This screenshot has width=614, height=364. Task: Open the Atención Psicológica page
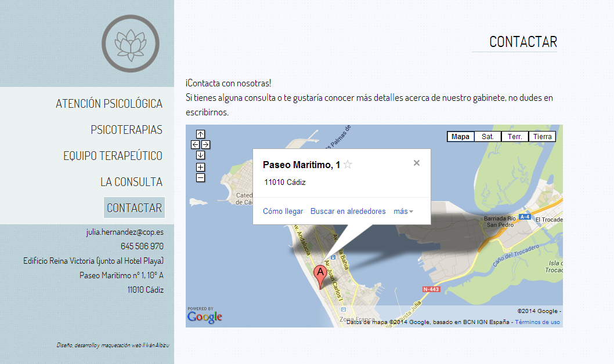[x=109, y=104]
